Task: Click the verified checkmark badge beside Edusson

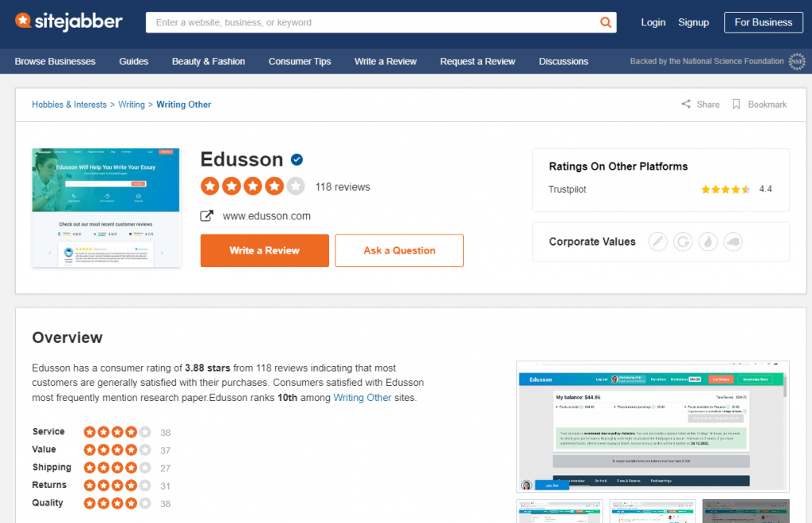Action: click(297, 159)
